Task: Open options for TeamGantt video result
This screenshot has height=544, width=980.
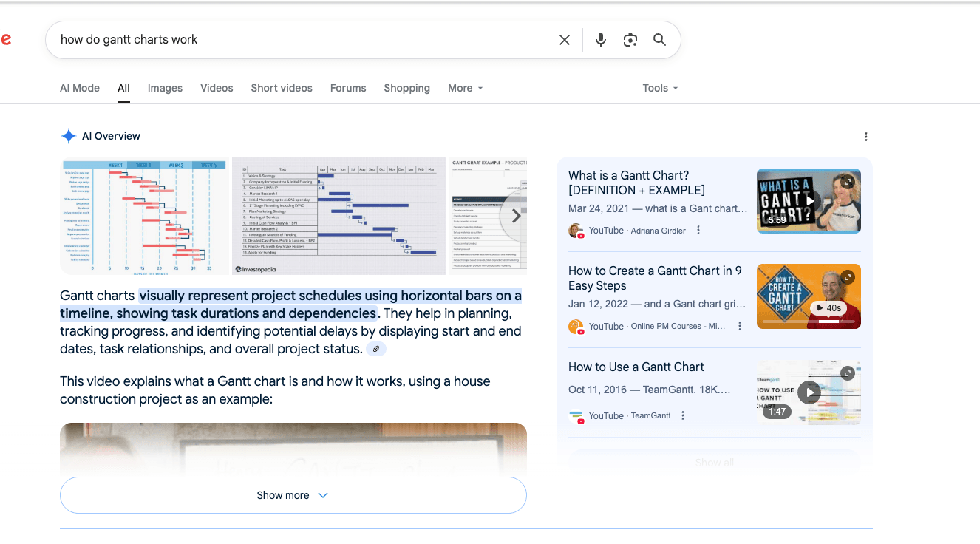Action: tap(683, 415)
